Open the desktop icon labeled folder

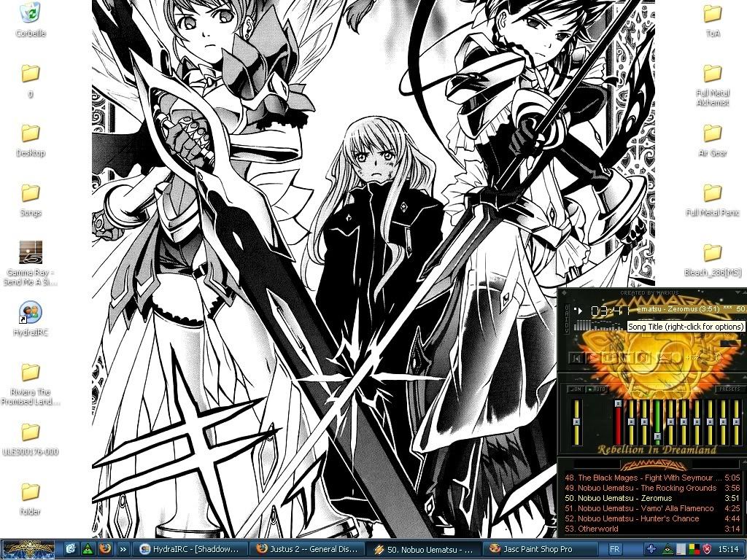30,499
